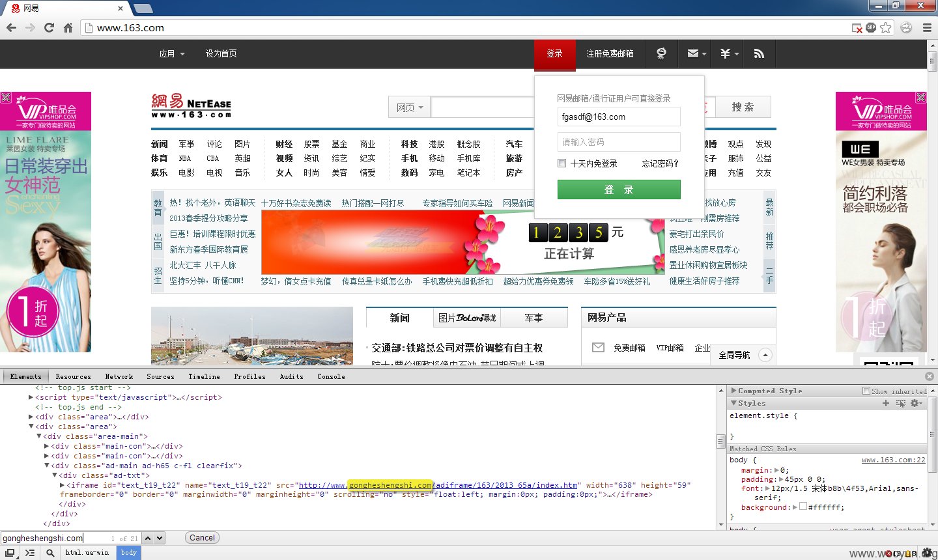
Task: Open the 注册免费邮箱 link
Action: [x=610, y=53]
